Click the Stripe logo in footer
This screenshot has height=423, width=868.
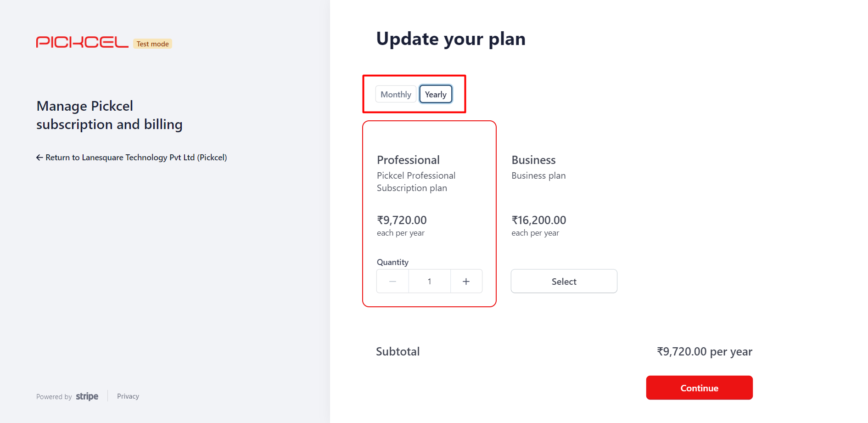(87, 396)
